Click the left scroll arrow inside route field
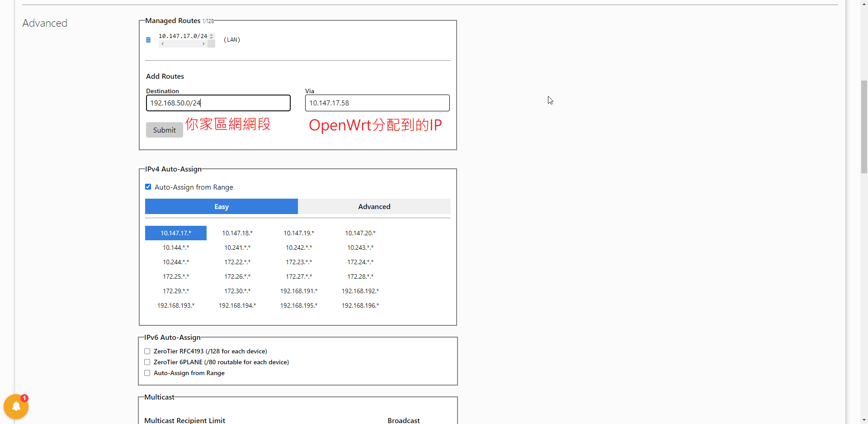The image size is (868, 424). point(162,44)
